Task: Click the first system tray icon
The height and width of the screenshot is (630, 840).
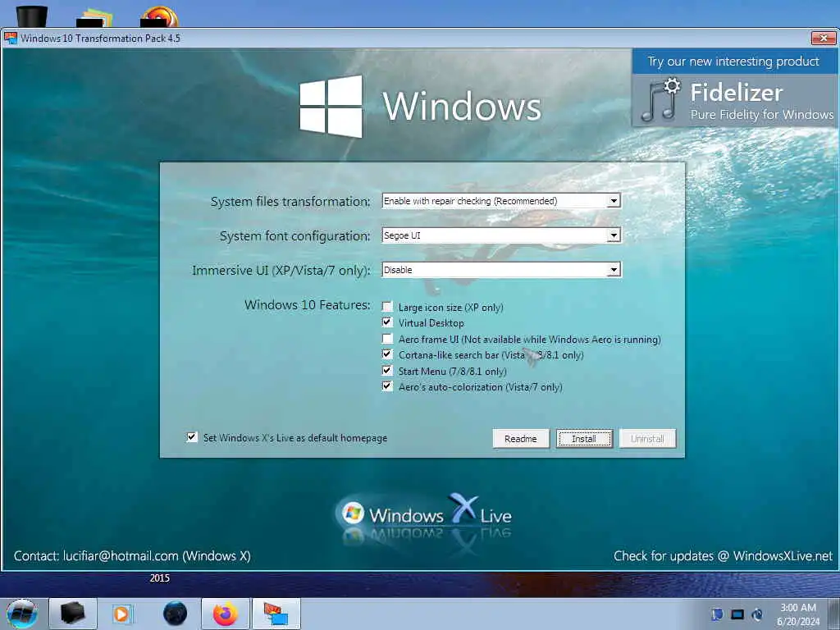Action: (717, 614)
